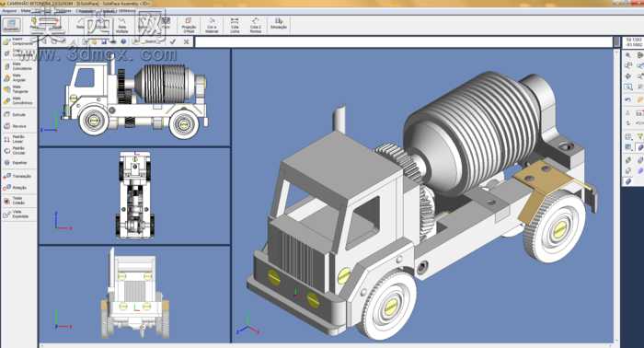This screenshot has width=644, height=348.
Task: Choose the Mate Concêntrico tool
Action: 18,101
